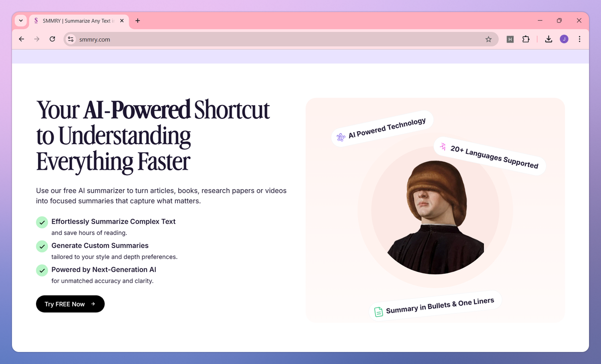Click the AI Powered Technology atom icon
This screenshot has width=601, height=364.
pyautogui.click(x=341, y=137)
